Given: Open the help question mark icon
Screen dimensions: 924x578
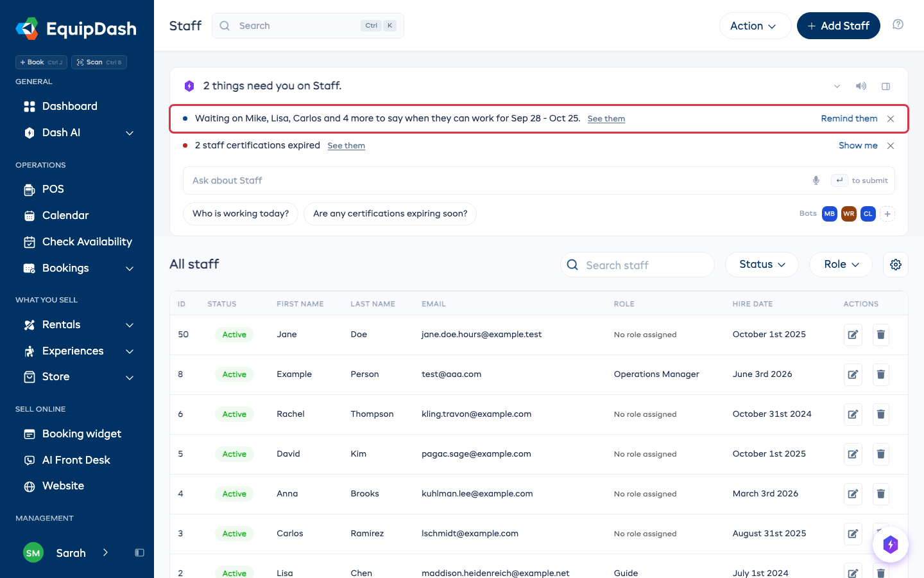Looking at the screenshot, I should click(x=898, y=24).
